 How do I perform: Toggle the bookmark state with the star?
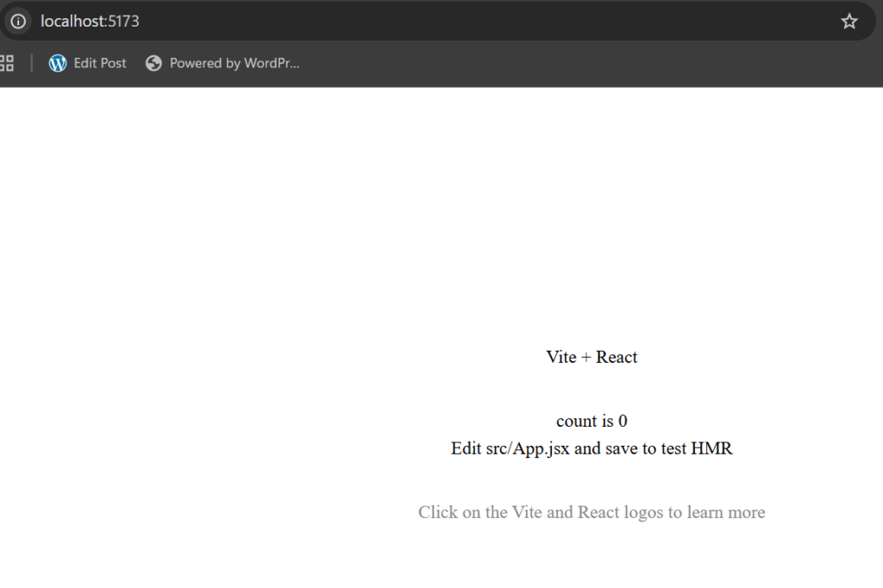click(849, 21)
